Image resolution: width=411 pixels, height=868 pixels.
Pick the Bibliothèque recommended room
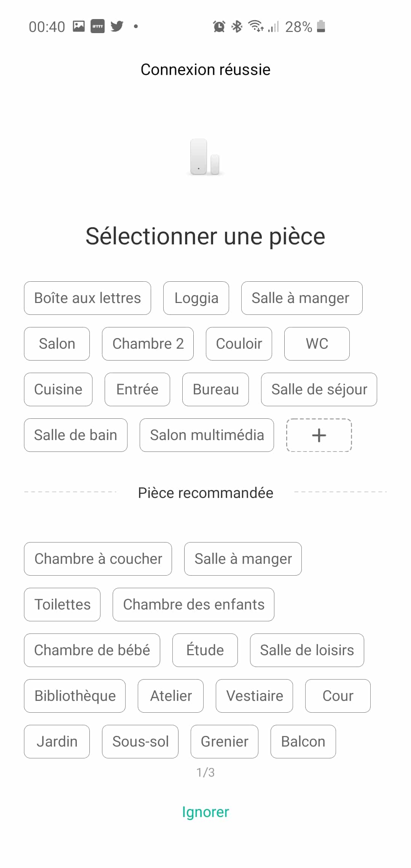75,696
